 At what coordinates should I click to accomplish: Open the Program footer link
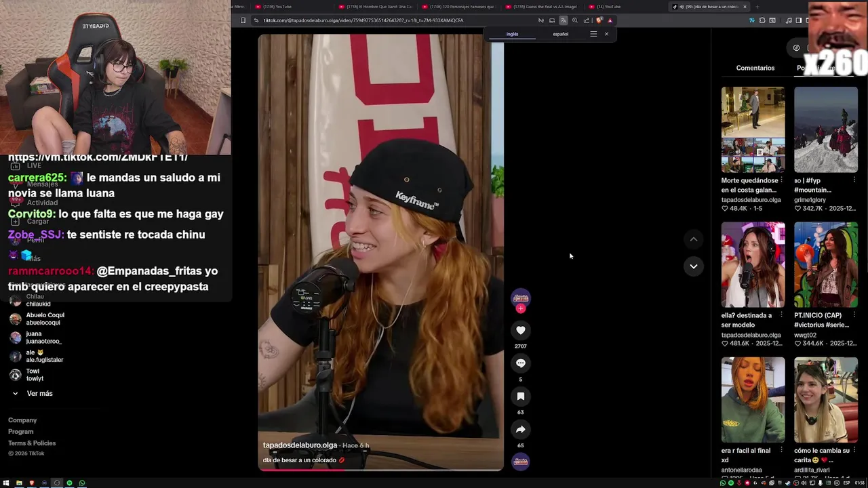[x=20, y=432]
